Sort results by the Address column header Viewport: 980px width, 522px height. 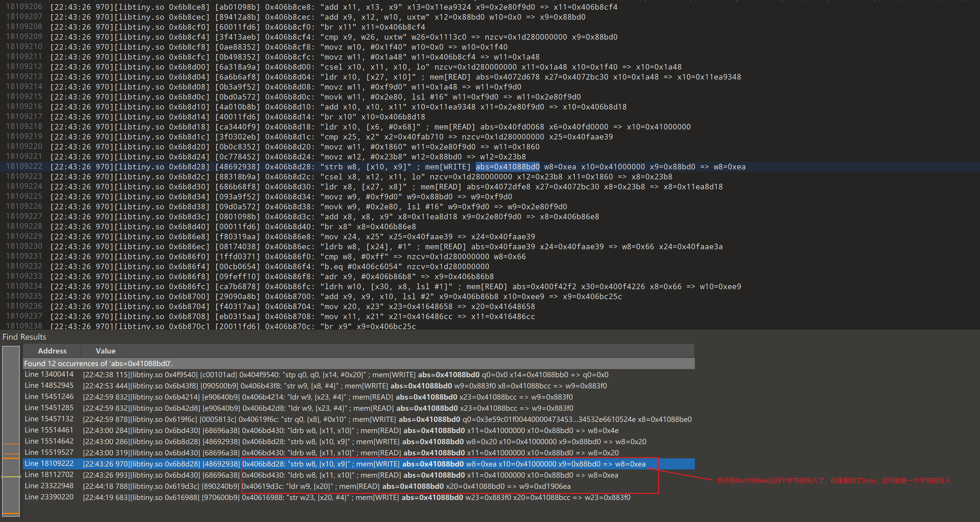click(52, 351)
